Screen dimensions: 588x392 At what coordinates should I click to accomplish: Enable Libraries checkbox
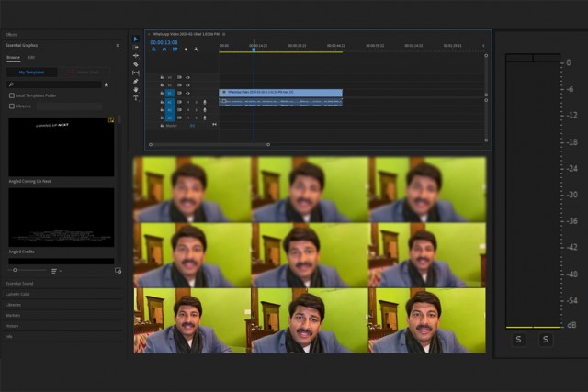(12, 106)
